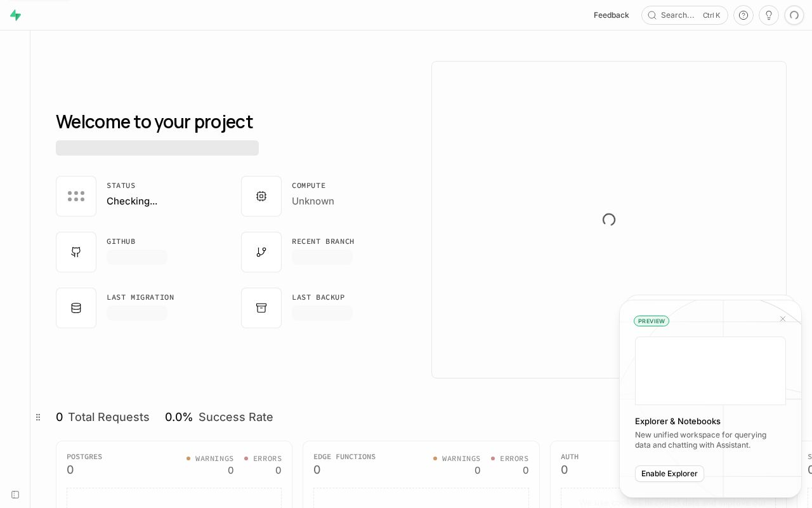Click the "AUTH" card title

570,457
